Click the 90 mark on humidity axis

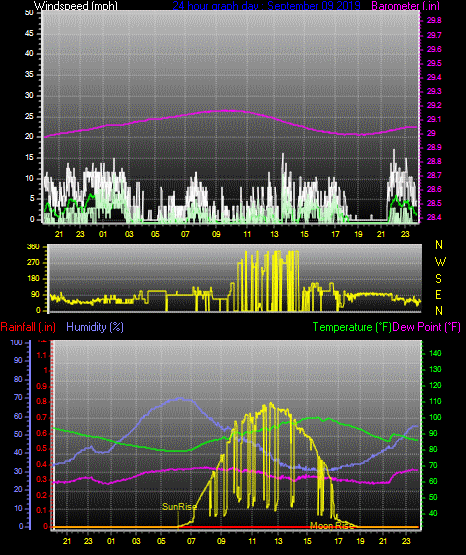click(18, 360)
